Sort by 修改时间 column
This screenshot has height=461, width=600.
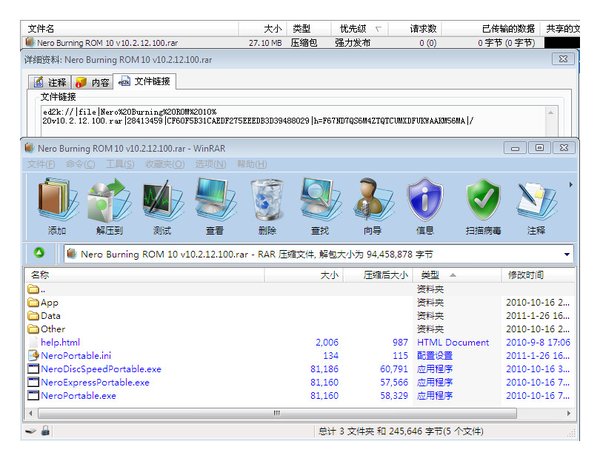[x=538, y=275]
